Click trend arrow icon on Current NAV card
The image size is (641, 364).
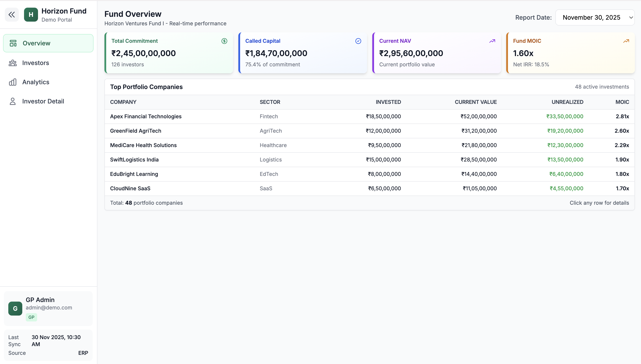[492, 41]
